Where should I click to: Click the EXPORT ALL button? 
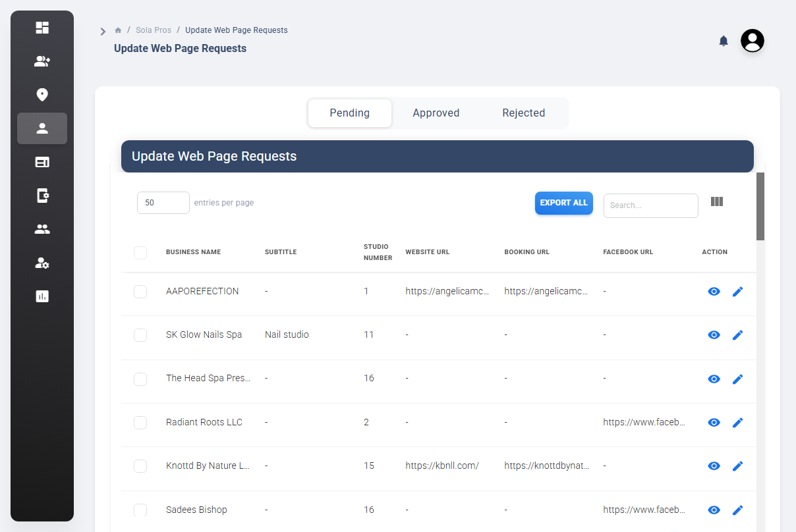click(564, 203)
